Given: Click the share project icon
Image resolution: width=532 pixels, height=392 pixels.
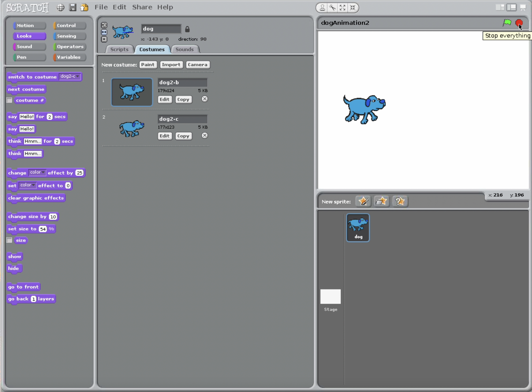Looking at the screenshot, I should [x=84, y=8].
